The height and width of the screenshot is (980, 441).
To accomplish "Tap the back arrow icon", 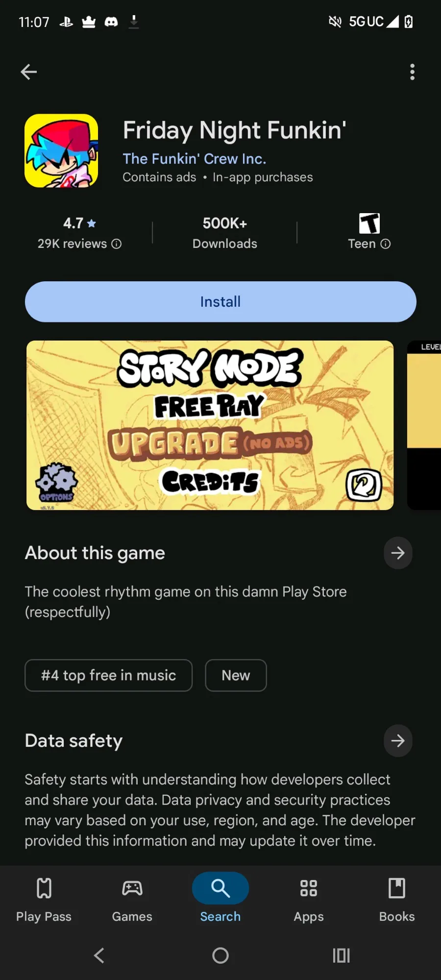I will coord(29,72).
